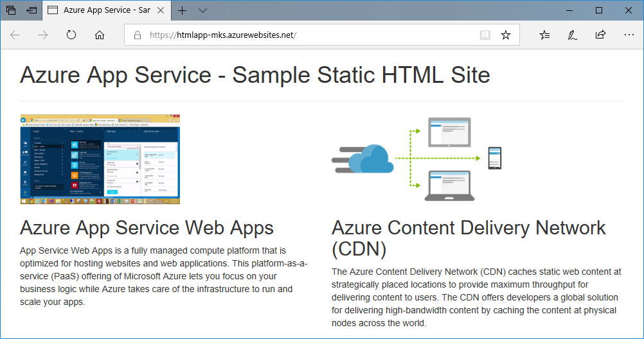Share this page
Viewport: 644px width, 339px height.
click(x=600, y=35)
